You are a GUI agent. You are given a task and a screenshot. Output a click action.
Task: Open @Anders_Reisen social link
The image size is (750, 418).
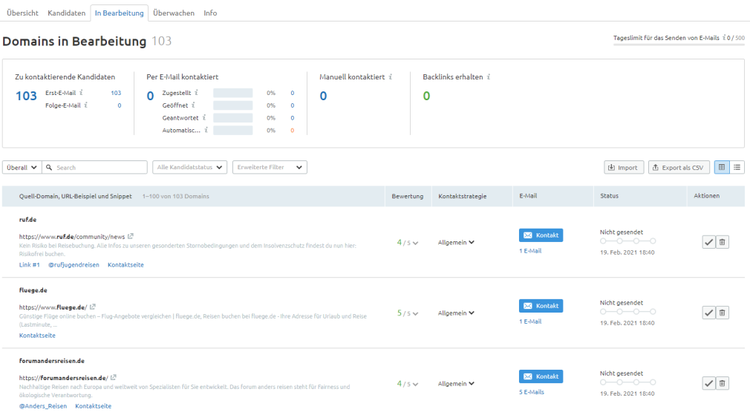click(x=43, y=406)
